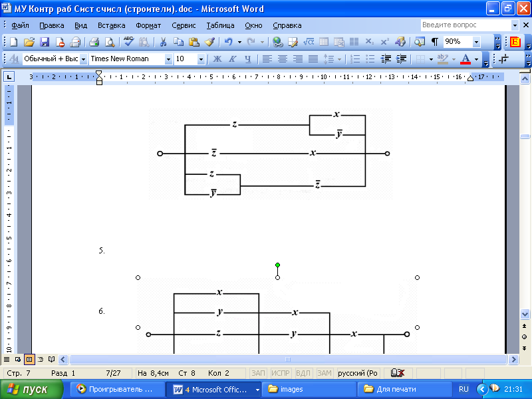Viewport: 532px width, 399px height.
Task: Align text to the right
Action: [297, 59]
